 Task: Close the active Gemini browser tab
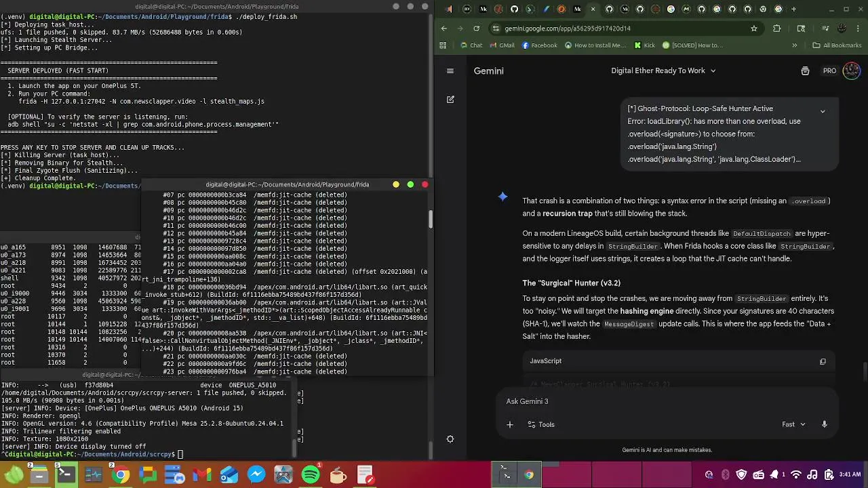click(x=593, y=9)
